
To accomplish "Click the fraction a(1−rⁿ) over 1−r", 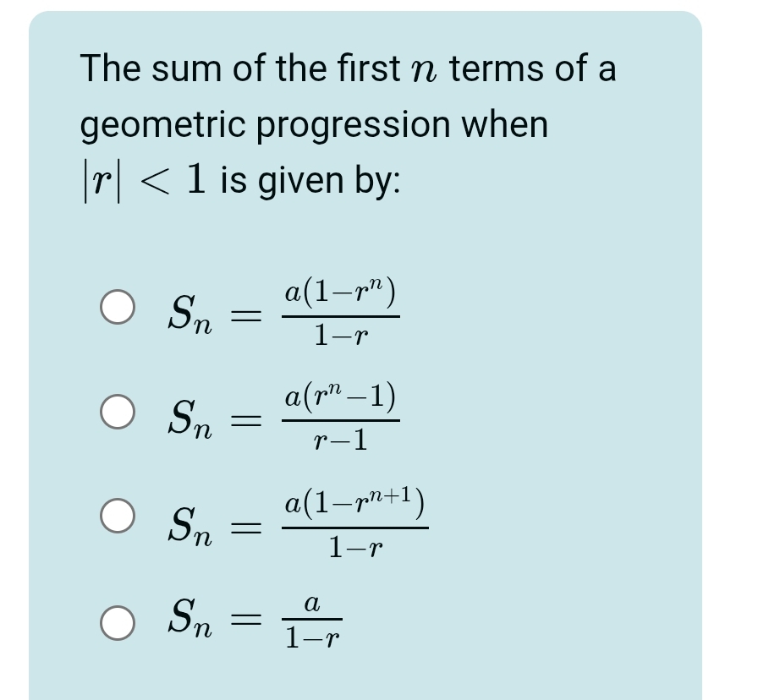I will click(x=340, y=314).
